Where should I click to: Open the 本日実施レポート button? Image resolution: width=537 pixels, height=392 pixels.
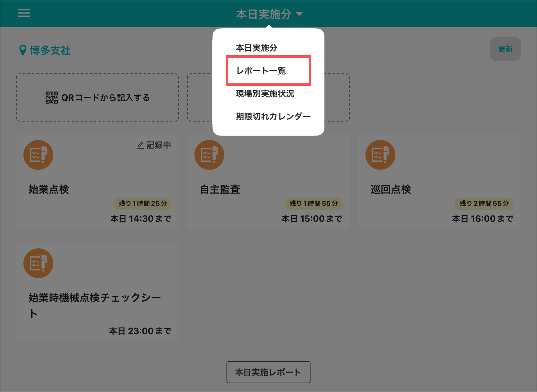[x=268, y=372]
